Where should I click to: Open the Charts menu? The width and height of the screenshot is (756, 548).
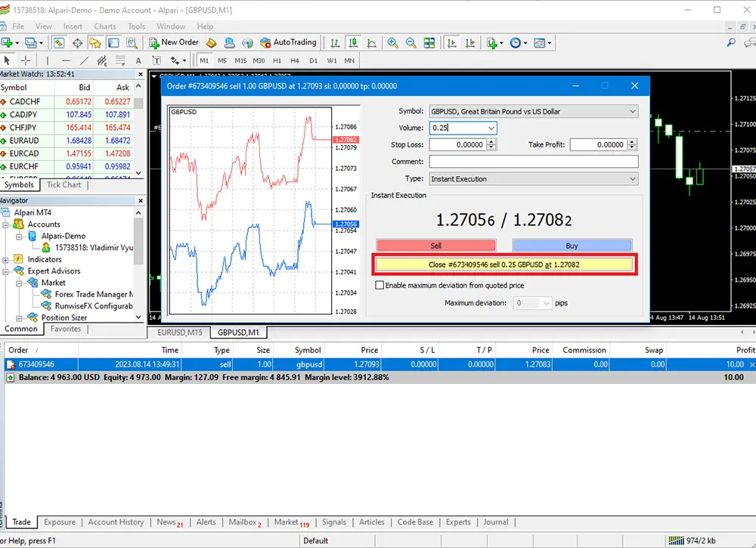104,26
